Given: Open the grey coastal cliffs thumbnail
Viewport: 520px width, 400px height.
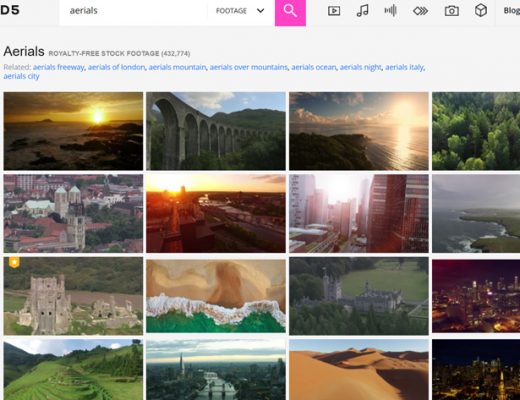Looking at the screenshot, I should point(476,213).
